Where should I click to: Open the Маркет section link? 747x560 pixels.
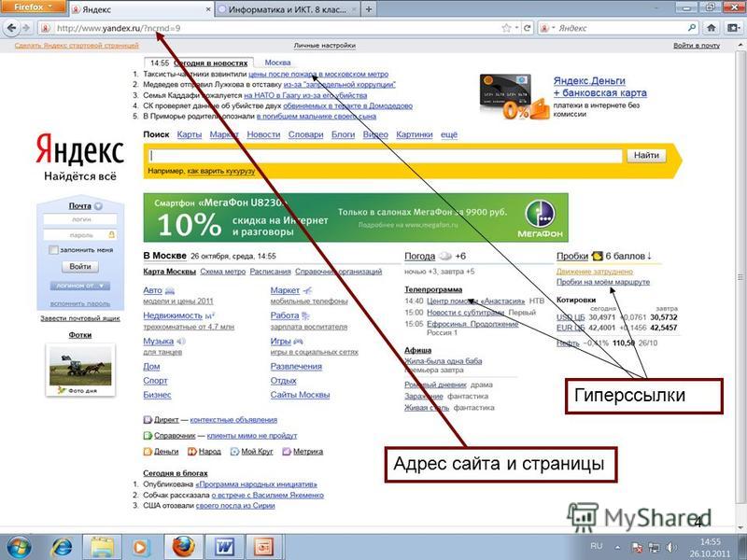tap(285, 290)
